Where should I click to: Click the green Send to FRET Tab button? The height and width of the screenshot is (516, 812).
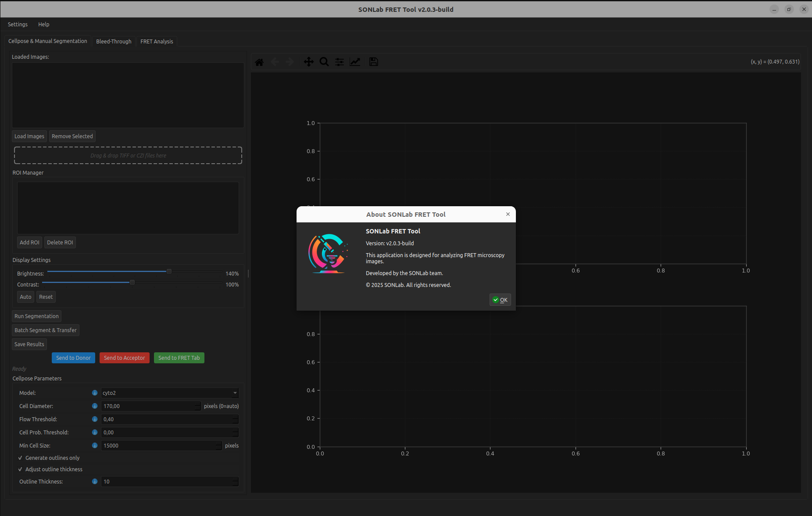(179, 358)
